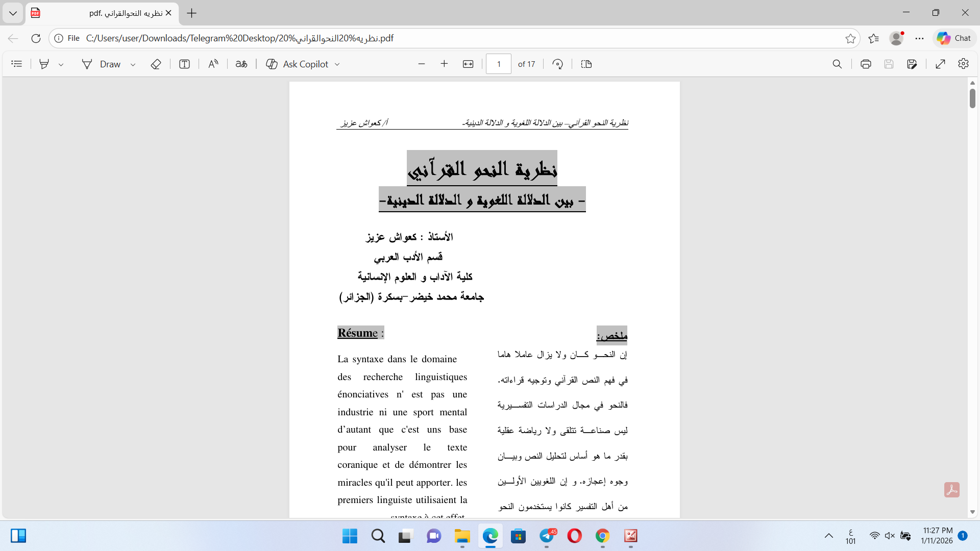Click the Adobe Acrobat floating icon
Screen dimensions: 980x551
[952, 490]
